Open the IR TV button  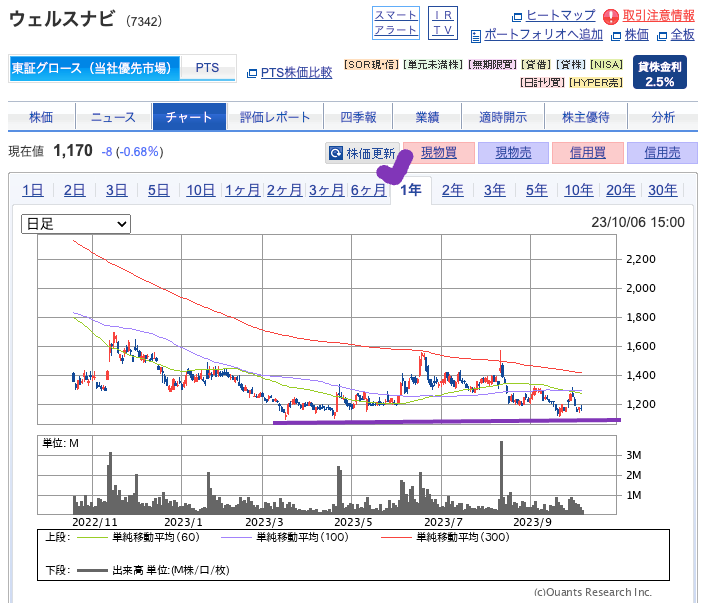click(442, 23)
